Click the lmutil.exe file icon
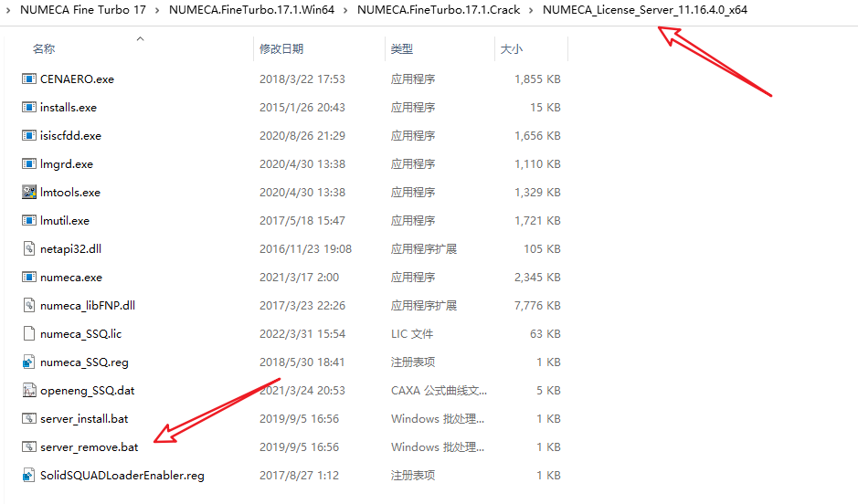Image resolution: width=858 pixels, height=504 pixels. pyautogui.click(x=29, y=220)
